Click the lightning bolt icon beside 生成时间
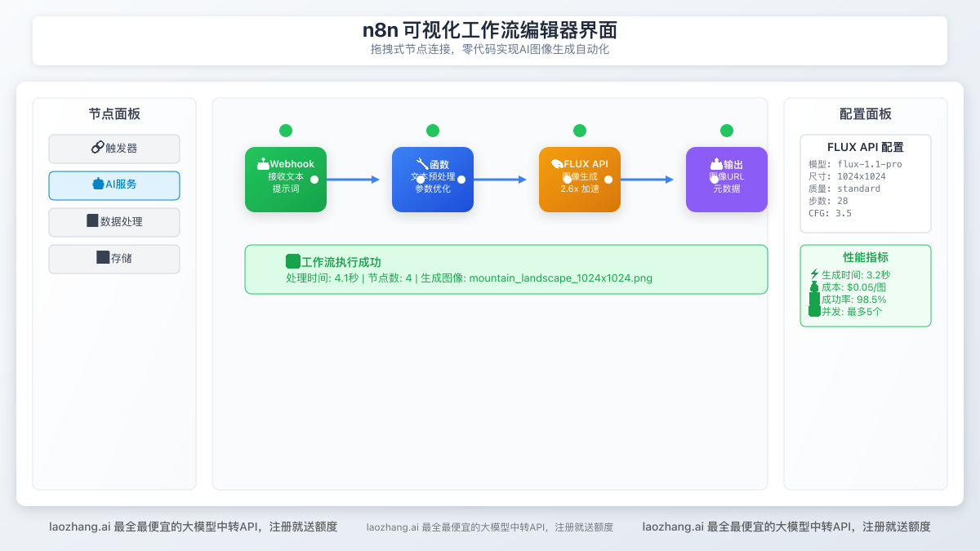The image size is (980, 551). pyautogui.click(x=813, y=274)
